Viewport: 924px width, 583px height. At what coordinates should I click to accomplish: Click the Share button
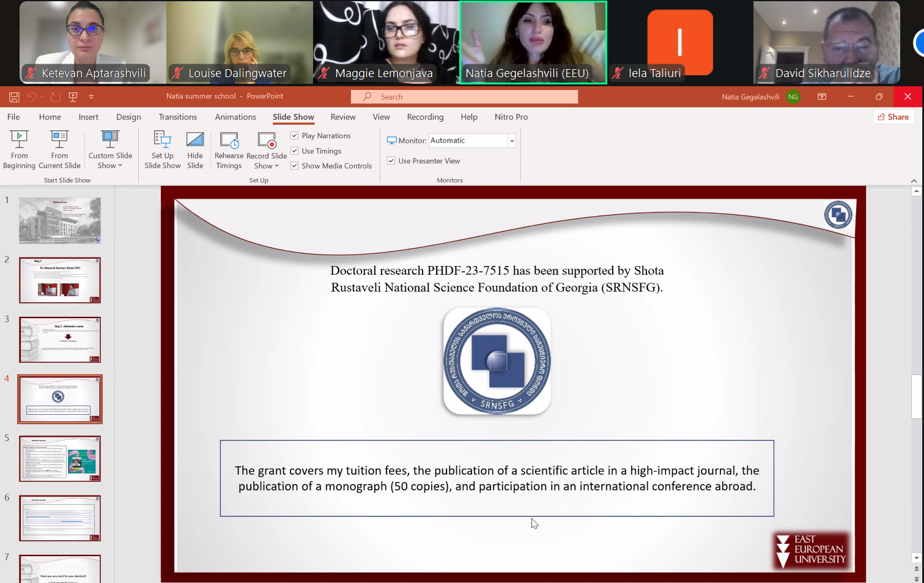[x=893, y=117]
